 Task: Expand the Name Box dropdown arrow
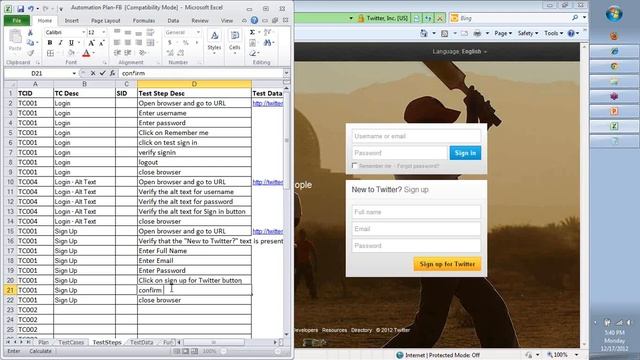[74, 73]
